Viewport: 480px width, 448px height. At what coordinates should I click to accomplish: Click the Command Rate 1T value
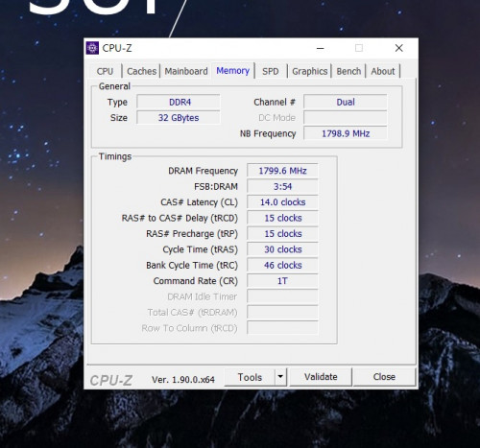[282, 281]
